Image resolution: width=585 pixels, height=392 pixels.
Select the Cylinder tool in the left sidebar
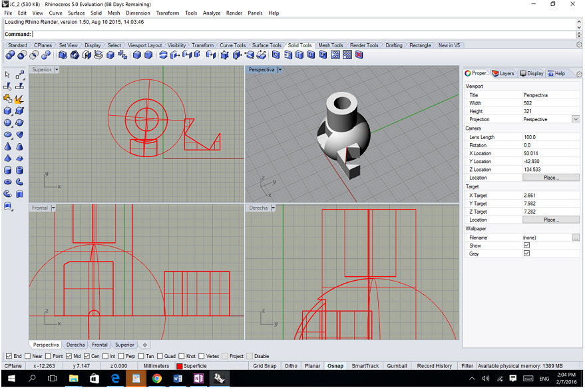[x=7, y=170]
